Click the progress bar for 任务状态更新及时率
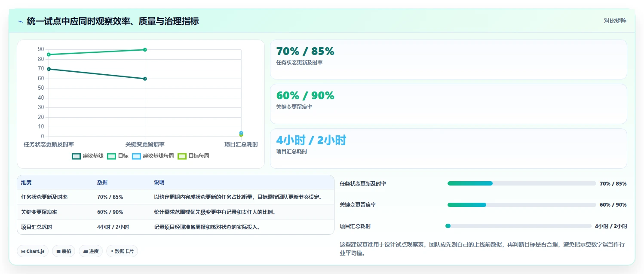644x274 pixels. (522, 183)
